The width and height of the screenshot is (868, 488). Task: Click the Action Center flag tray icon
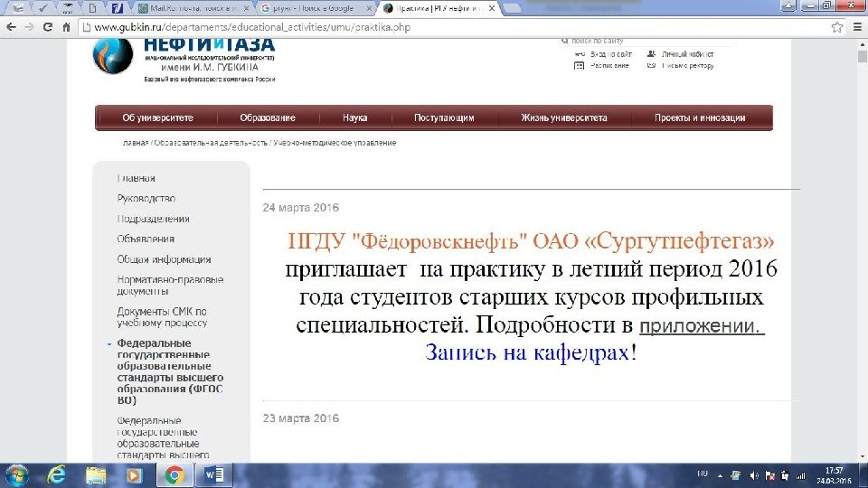769,475
